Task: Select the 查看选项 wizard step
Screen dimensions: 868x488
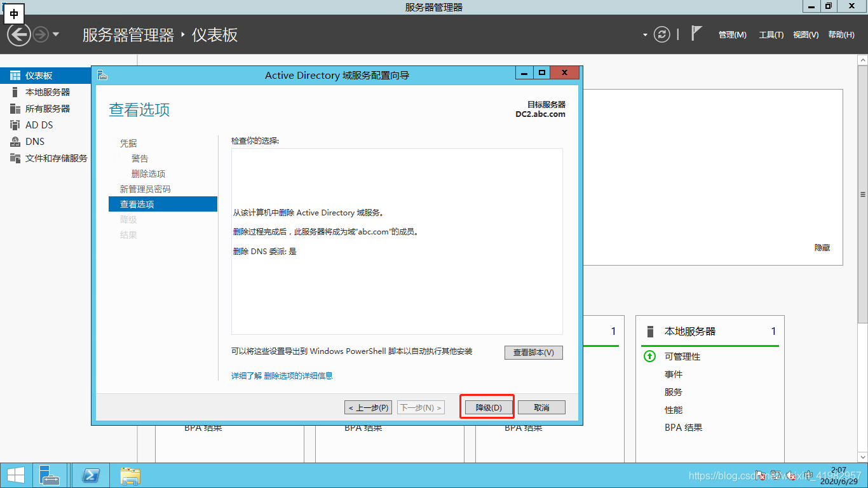Action: (163, 204)
